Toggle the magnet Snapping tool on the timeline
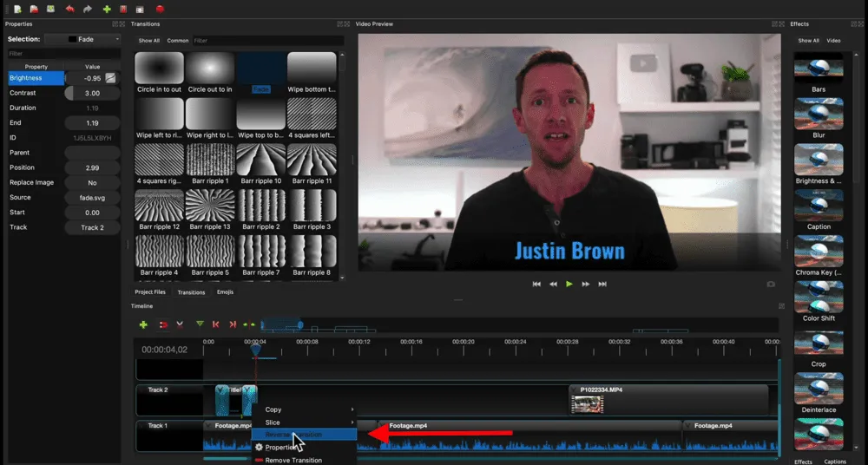Viewport: 868px width, 465px height. pos(162,324)
